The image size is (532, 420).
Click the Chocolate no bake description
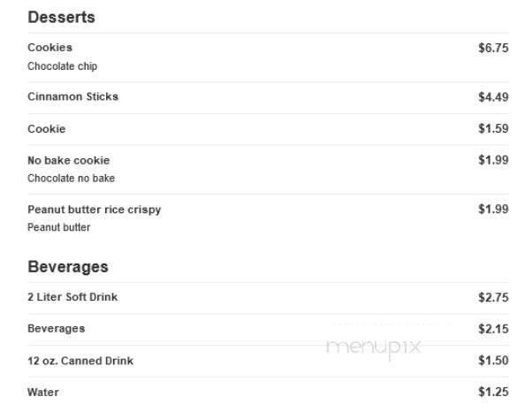click(72, 179)
